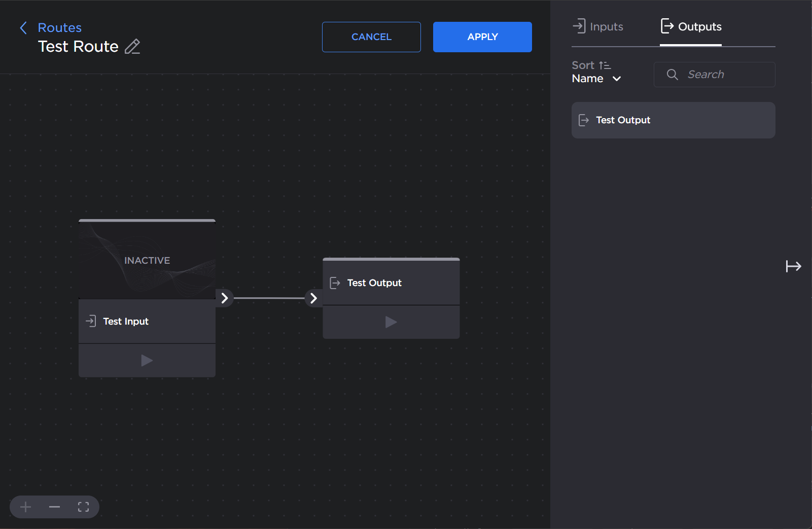Click the pencil icon to rename Test Route
This screenshot has width=812, height=529.
tap(132, 47)
